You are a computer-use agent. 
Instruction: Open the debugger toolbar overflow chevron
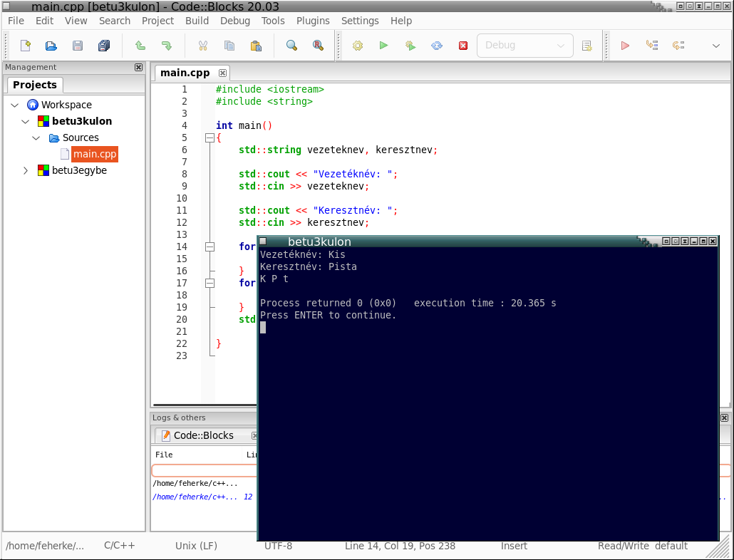715,46
